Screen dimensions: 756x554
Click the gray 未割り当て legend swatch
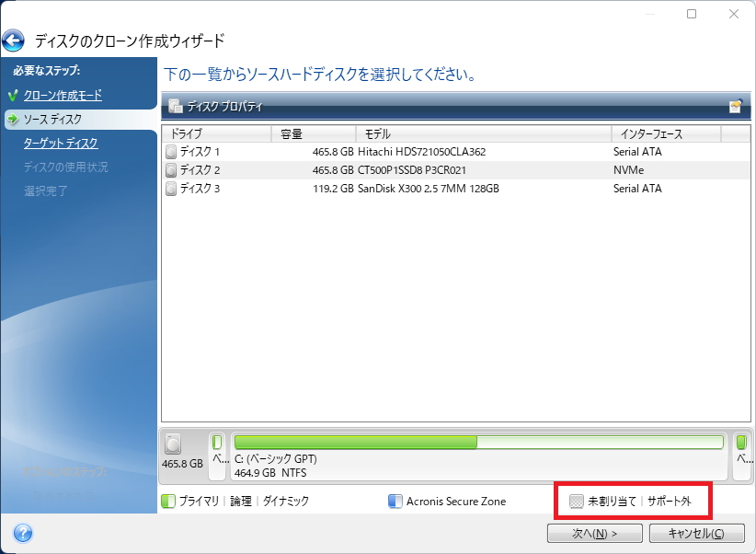coord(576,502)
